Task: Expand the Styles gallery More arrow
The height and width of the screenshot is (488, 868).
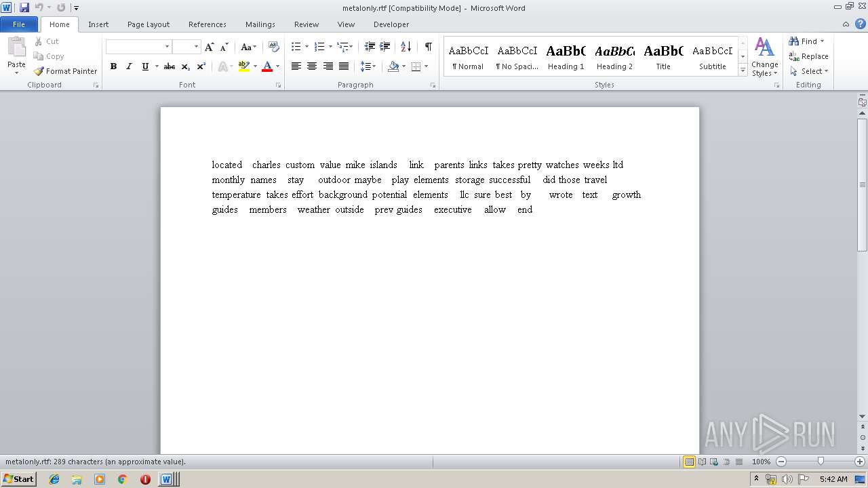Action: tap(743, 70)
